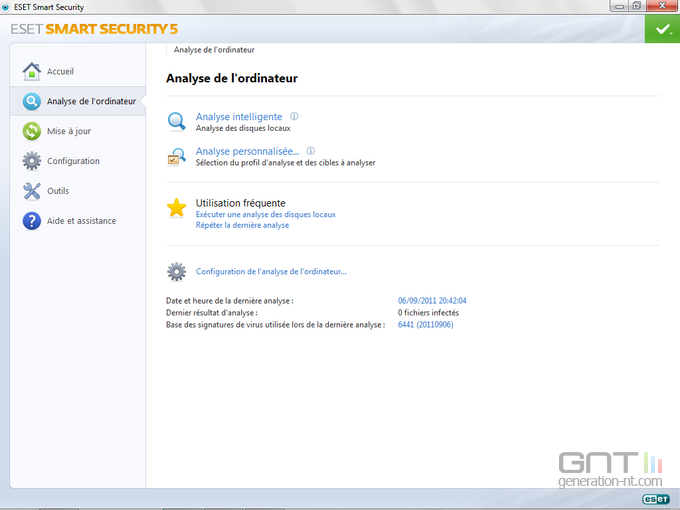This screenshot has height=510, width=680.
Task: Click the info icon next to Analyse personnalisée
Action: click(311, 151)
